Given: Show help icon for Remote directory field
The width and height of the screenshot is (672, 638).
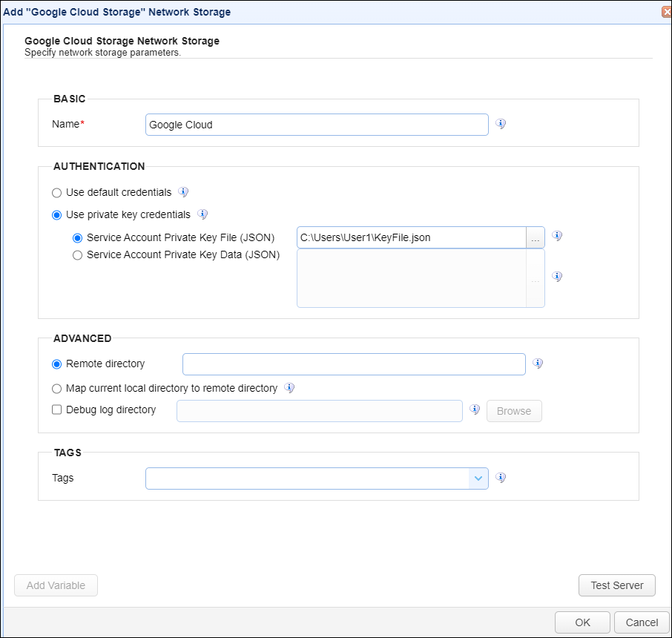Looking at the screenshot, I should [x=538, y=364].
